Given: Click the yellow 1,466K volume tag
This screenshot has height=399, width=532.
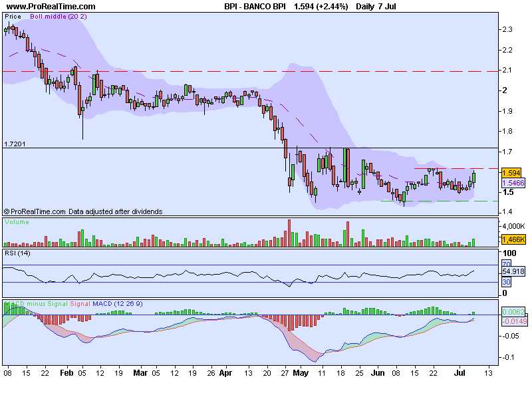Looking at the screenshot, I should [513, 239].
